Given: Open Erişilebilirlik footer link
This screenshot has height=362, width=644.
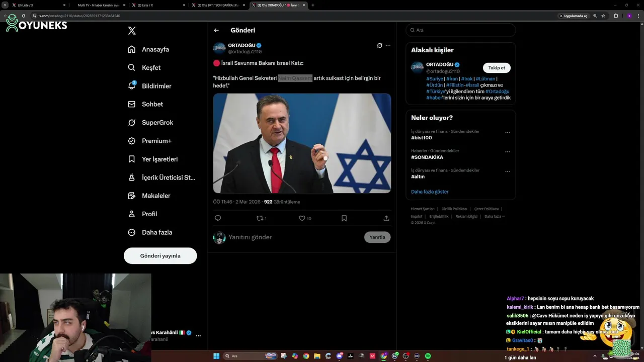Looking at the screenshot, I should pos(439,216).
